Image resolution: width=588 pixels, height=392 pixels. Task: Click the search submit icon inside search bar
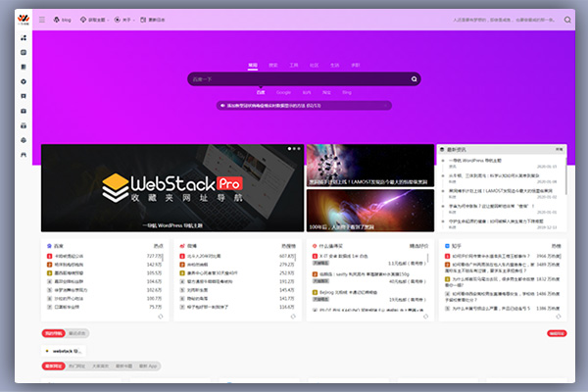click(x=414, y=79)
